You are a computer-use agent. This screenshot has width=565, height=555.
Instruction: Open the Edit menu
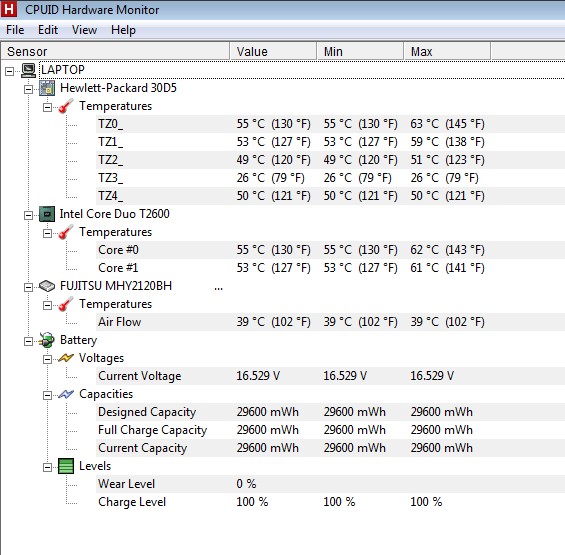pyautogui.click(x=48, y=30)
